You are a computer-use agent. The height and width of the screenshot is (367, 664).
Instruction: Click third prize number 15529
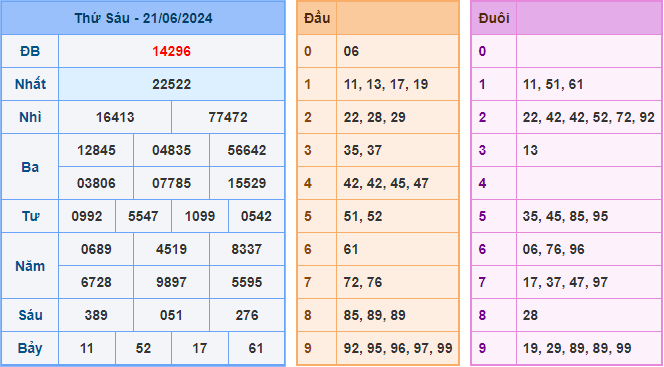click(247, 183)
